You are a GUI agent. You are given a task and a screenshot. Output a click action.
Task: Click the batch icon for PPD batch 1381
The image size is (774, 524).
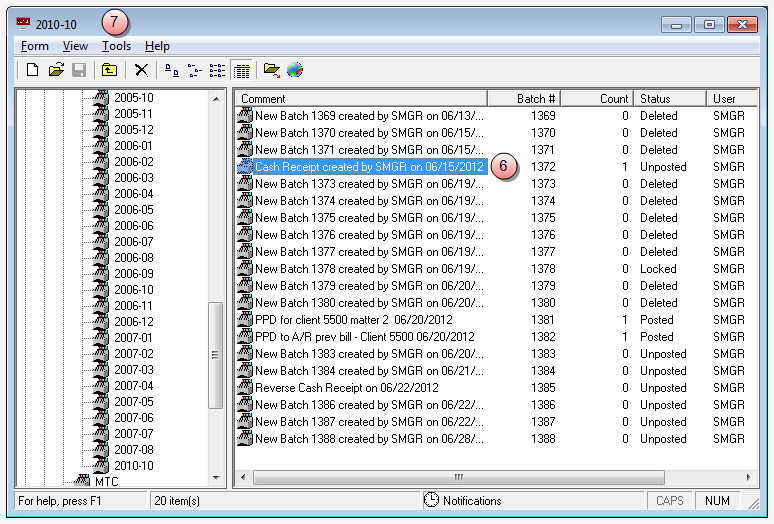pos(245,320)
